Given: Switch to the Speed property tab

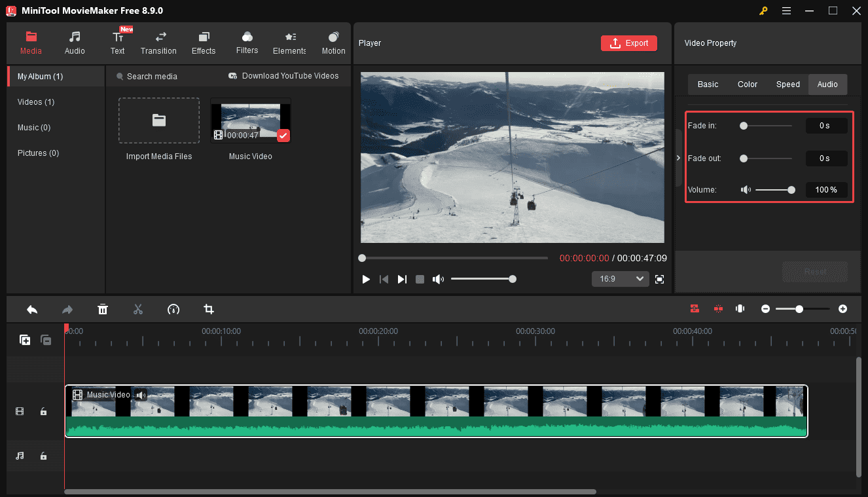Looking at the screenshot, I should tap(788, 84).
